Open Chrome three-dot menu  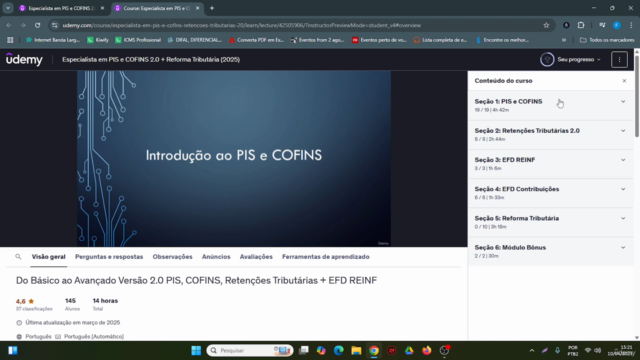[x=631, y=25]
